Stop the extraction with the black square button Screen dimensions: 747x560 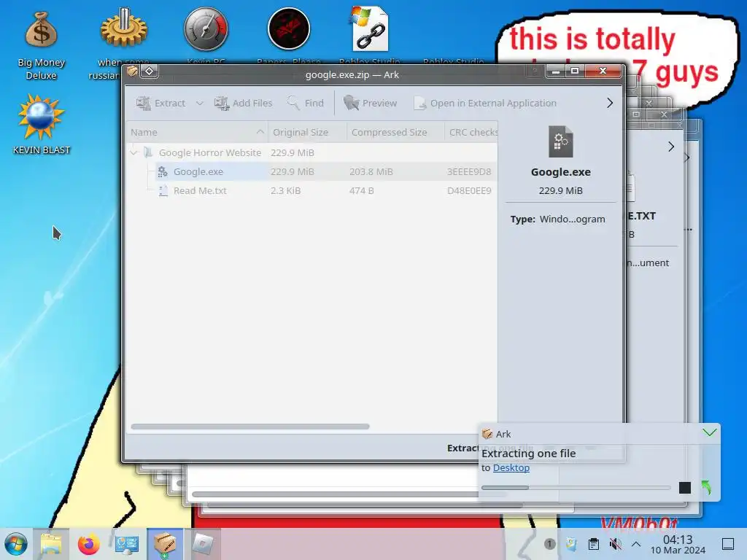(684, 488)
